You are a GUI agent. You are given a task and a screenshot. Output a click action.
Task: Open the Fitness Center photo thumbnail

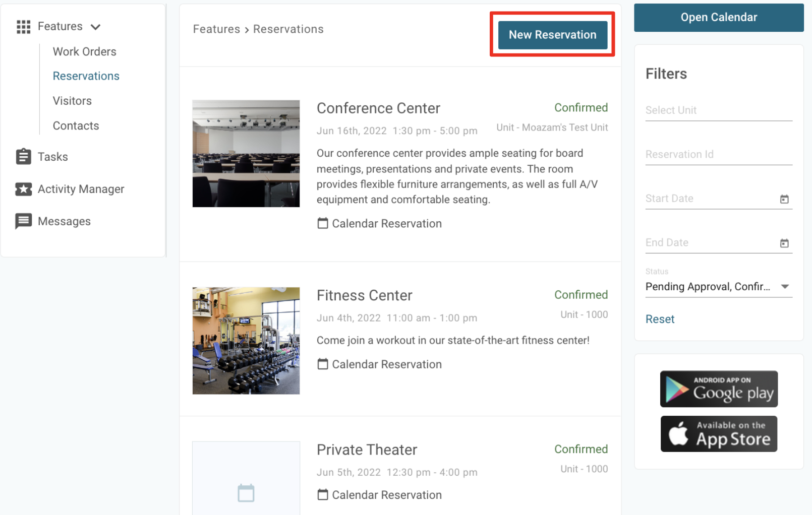[246, 341]
